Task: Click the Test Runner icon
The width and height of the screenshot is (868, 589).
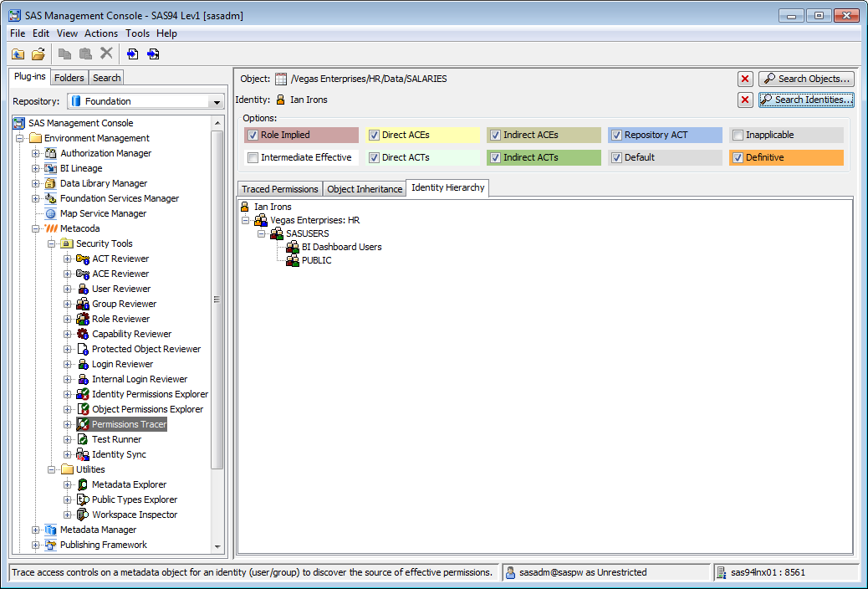Action: tap(83, 439)
